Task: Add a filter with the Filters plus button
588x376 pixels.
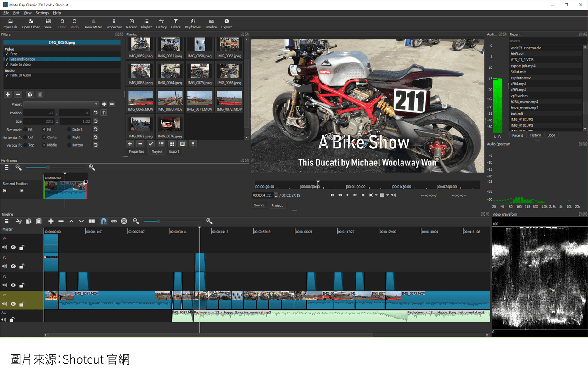Action: 8,94
